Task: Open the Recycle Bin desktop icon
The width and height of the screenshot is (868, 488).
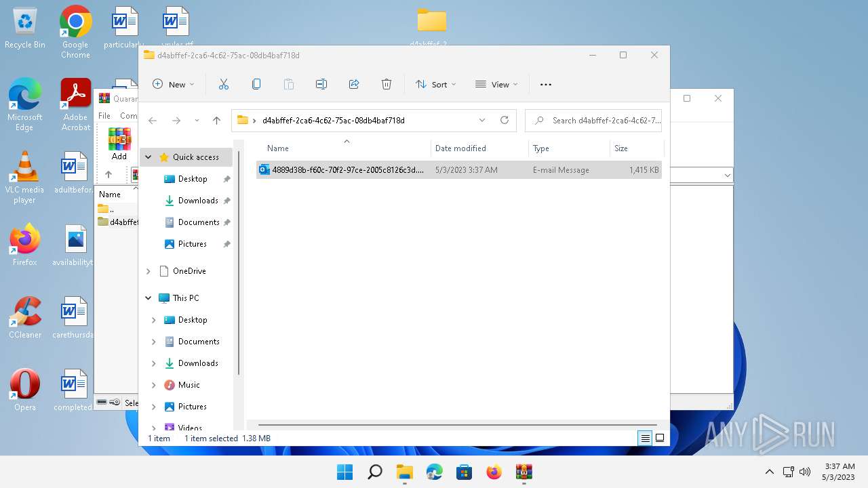Action: pos(25,28)
